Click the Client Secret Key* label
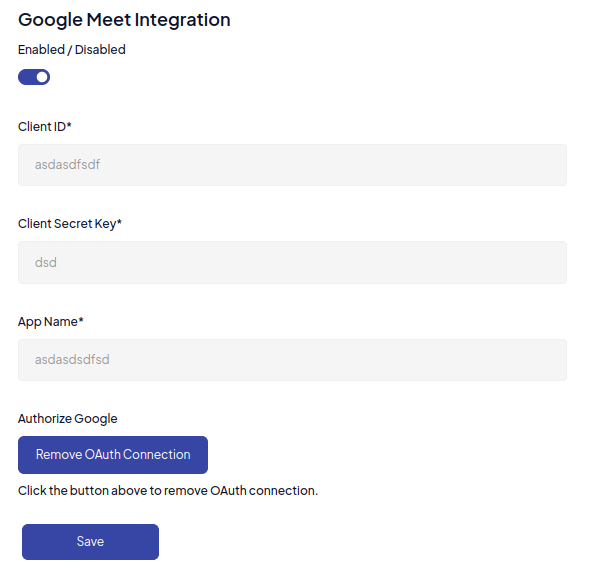The width and height of the screenshot is (589, 576). (70, 224)
